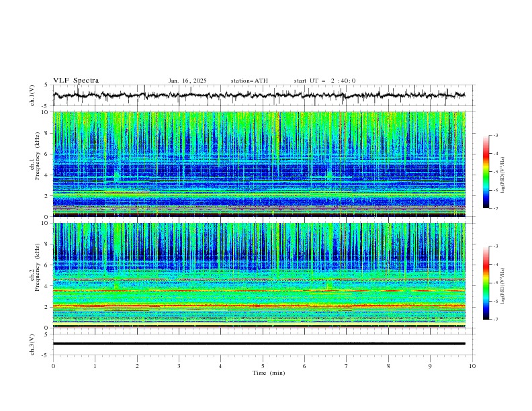
Task: Click the ch.1 color bar "log(PSD)(V²/Hz)" label
Action: tap(503, 175)
